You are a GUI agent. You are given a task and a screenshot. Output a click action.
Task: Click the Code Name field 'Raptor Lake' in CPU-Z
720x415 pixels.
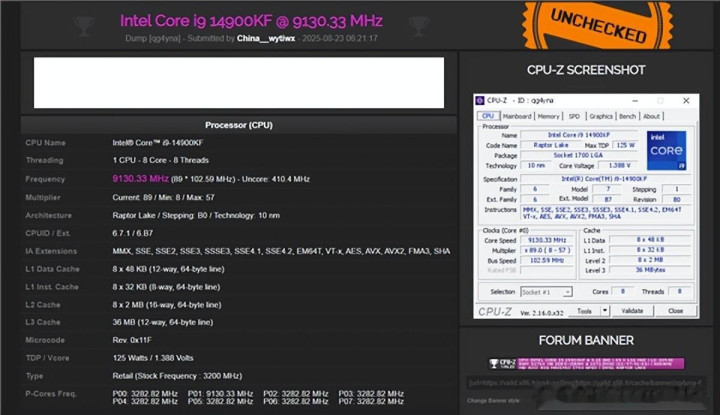[x=551, y=145]
